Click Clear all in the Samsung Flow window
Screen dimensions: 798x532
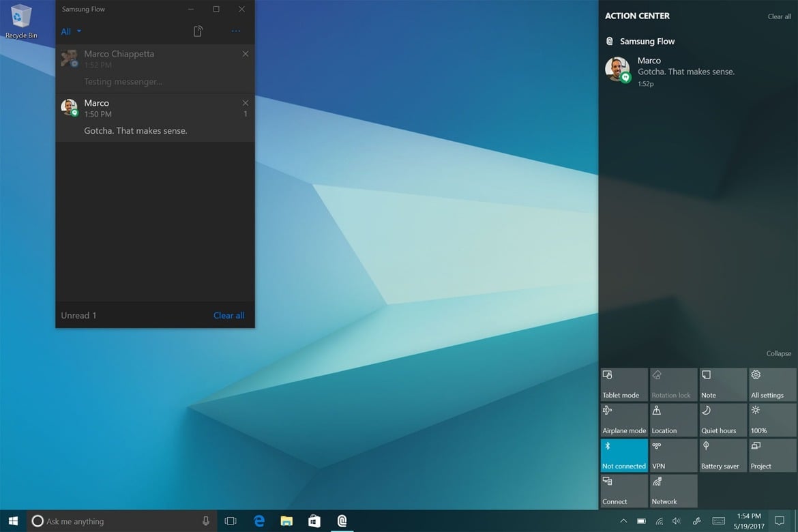pos(228,316)
